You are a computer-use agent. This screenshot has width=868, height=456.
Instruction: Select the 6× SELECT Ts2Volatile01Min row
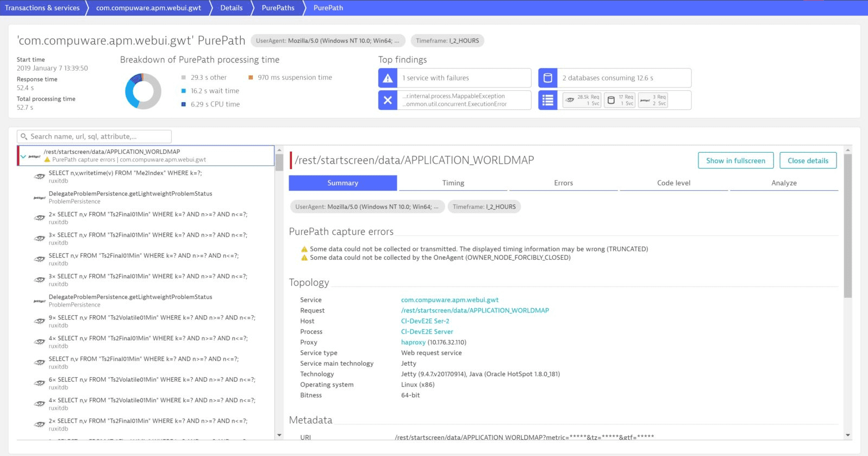(146, 383)
